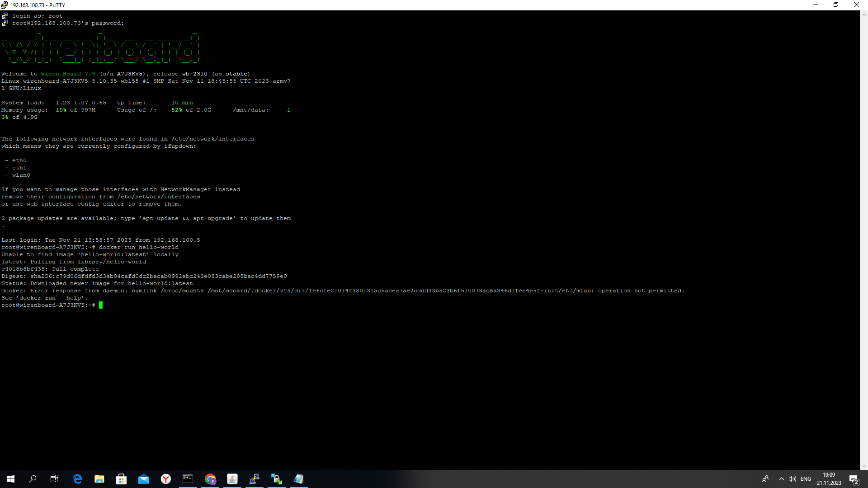Launch Microsoft Edge from the taskbar
Viewport: 868px width, 488px height.
click(77, 479)
